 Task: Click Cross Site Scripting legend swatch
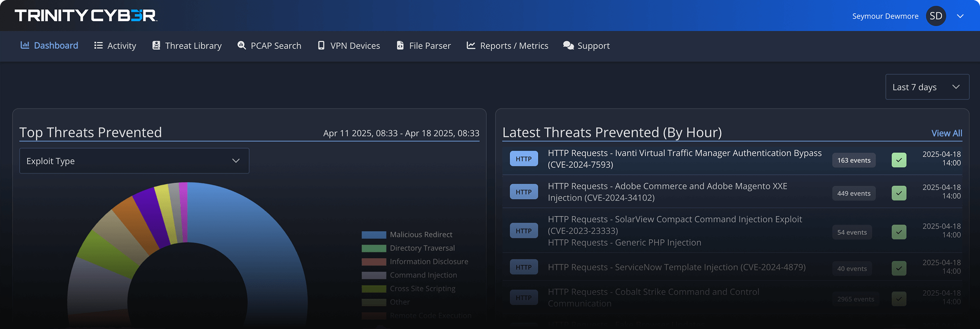pyautogui.click(x=374, y=289)
